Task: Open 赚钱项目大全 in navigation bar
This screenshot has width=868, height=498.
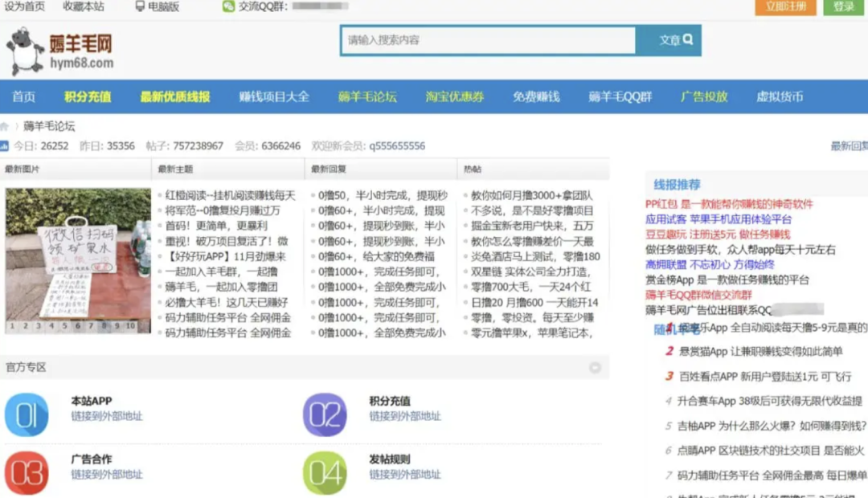Action: (274, 96)
